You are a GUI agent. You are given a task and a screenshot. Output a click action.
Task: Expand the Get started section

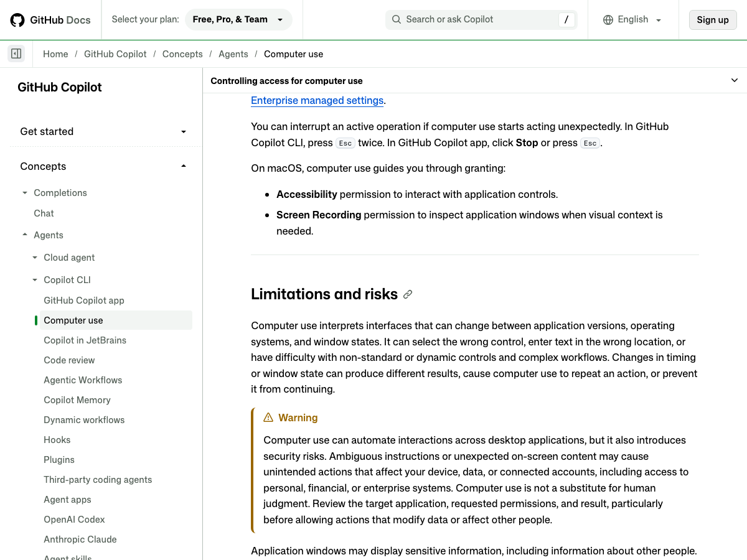[103, 131]
